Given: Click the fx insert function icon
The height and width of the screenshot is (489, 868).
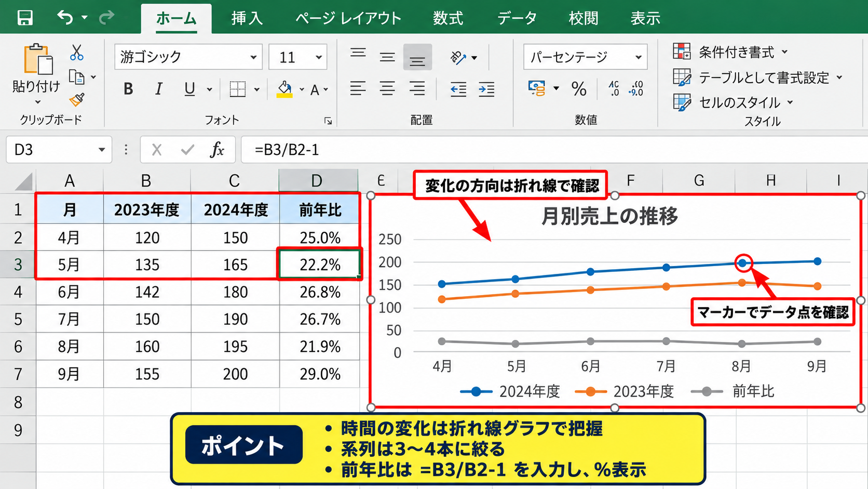Looking at the screenshot, I should coord(217,150).
